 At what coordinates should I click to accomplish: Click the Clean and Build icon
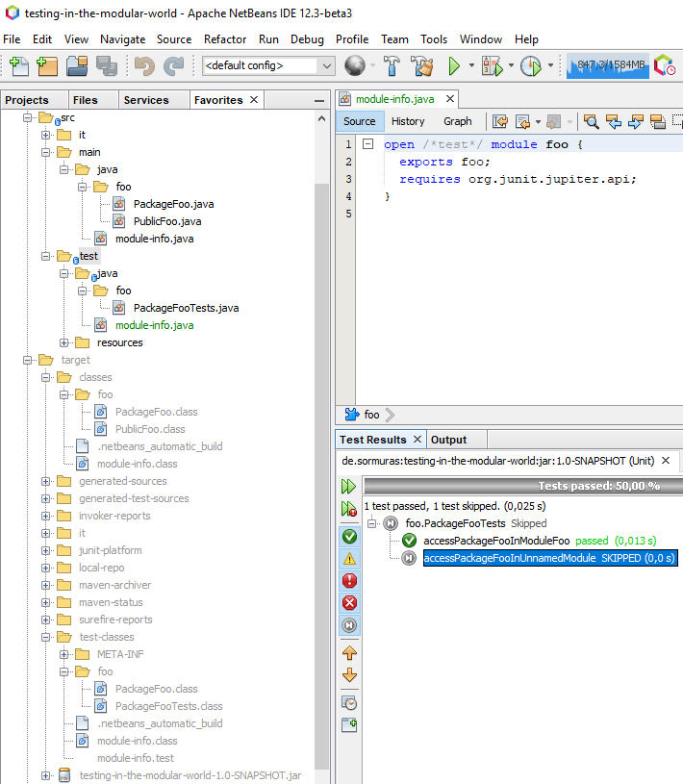tap(422, 65)
